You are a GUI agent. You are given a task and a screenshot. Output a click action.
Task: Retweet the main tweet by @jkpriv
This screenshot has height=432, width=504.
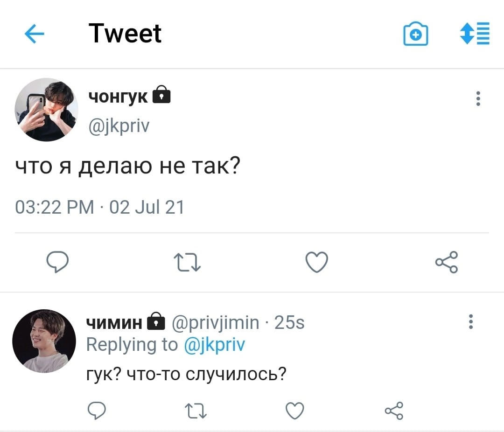click(188, 262)
